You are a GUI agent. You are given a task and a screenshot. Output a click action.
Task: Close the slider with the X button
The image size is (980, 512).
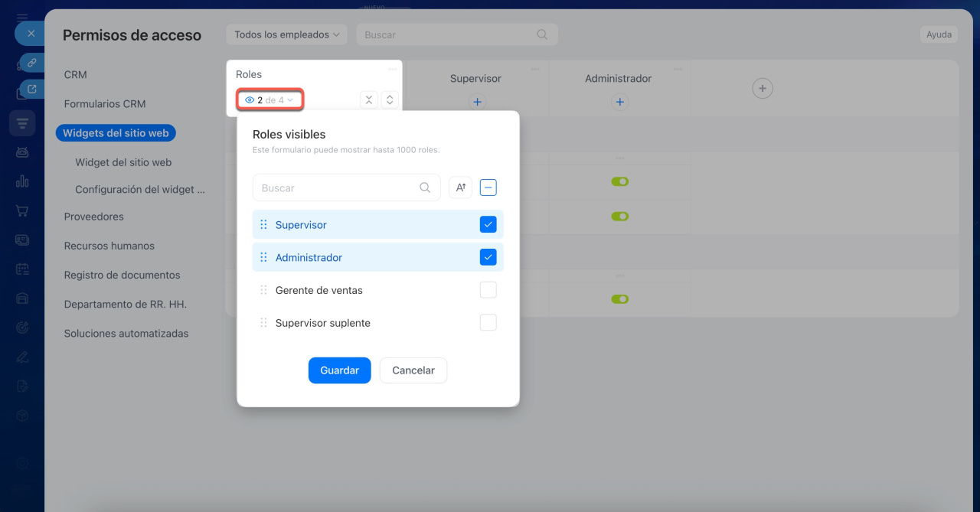point(31,34)
